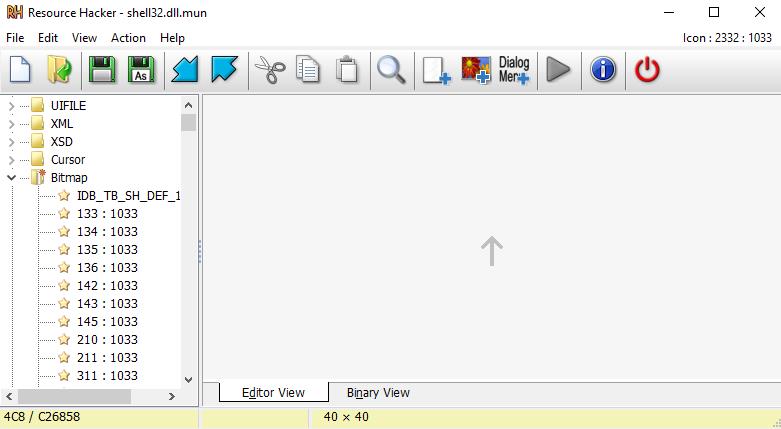This screenshot has height=429, width=781.
Task: Select bitmap resource 143 : 1033
Action: pos(107,303)
